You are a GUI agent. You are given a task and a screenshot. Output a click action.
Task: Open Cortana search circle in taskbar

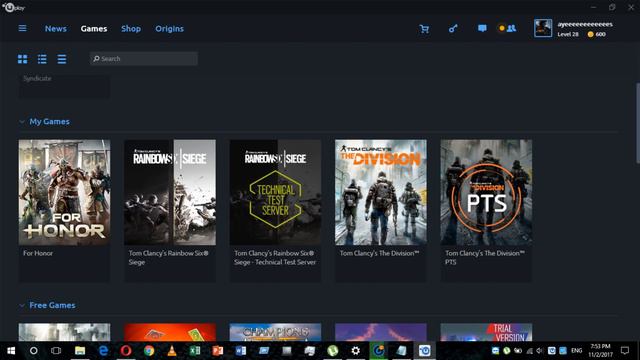34,351
